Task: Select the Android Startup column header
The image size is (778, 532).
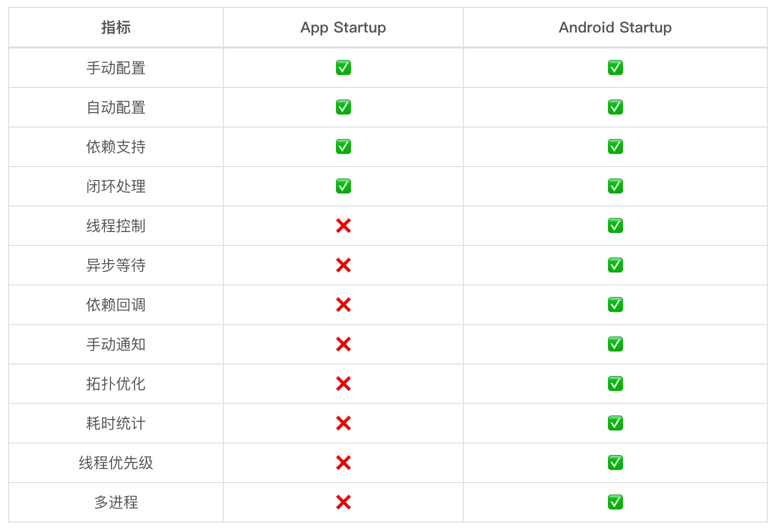Action: pyautogui.click(x=615, y=27)
